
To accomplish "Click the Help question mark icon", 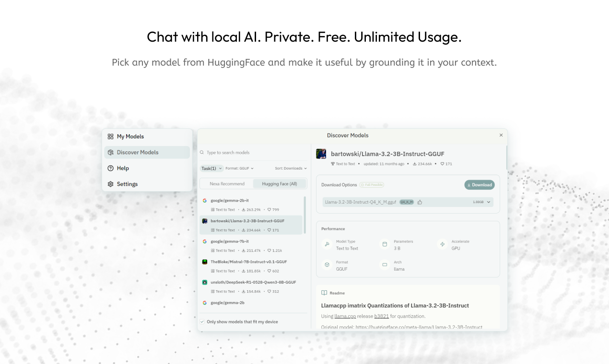I will pos(111,168).
